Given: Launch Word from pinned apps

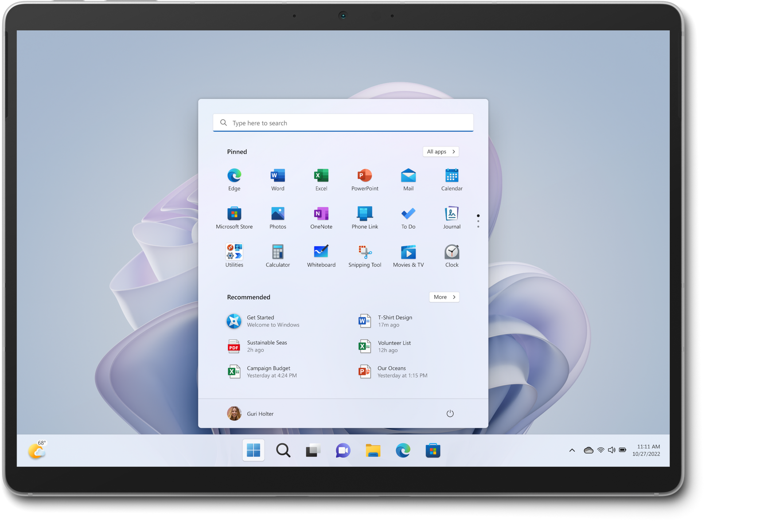Looking at the screenshot, I should [x=277, y=180].
